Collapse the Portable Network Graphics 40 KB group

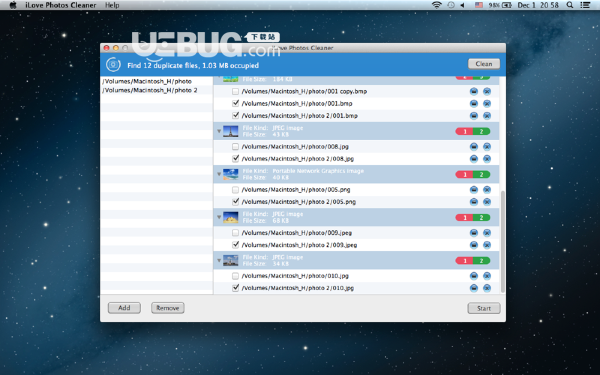[x=219, y=174]
